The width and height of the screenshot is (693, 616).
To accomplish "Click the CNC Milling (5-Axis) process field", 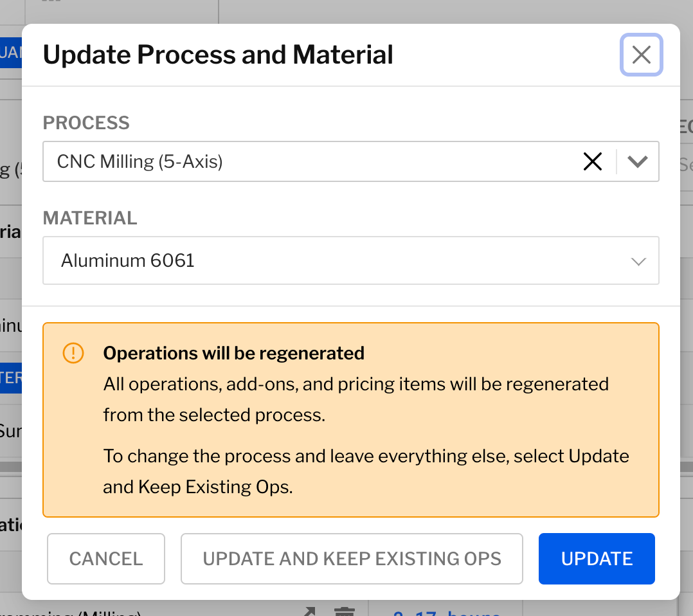I will click(x=309, y=161).
